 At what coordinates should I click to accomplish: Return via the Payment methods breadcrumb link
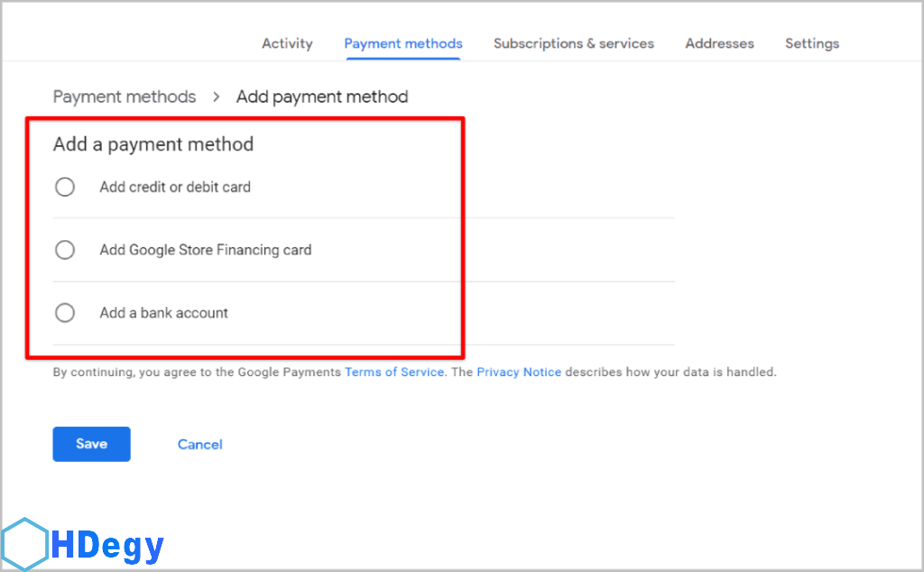125,97
